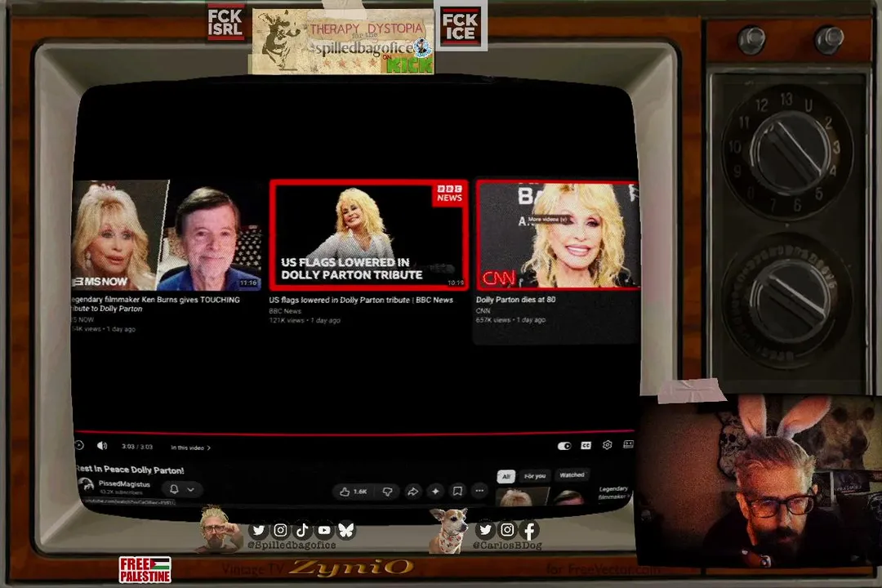Open the BBC News flags lowered thumbnail
The width and height of the screenshot is (882, 588).
pyautogui.click(x=368, y=234)
